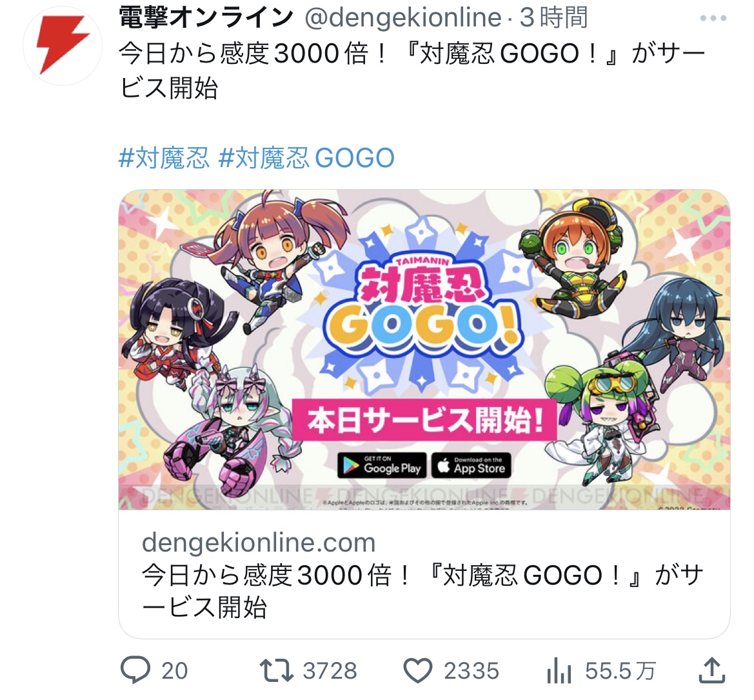Click the pink 本日サービス開始 banner
The image size is (754, 700).
pos(424,419)
